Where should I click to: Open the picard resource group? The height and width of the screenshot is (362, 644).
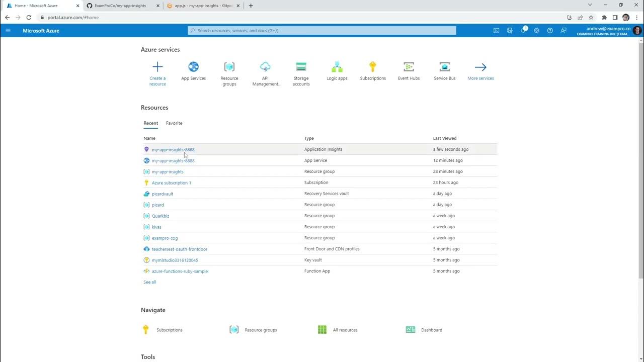pyautogui.click(x=158, y=205)
